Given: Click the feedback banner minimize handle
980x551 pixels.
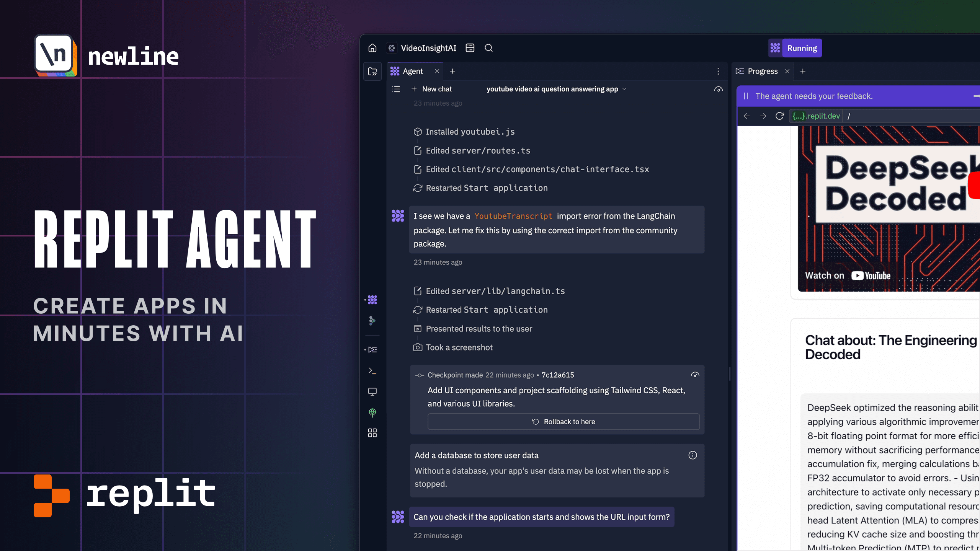Looking at the screenshot, I should [977, 96].
